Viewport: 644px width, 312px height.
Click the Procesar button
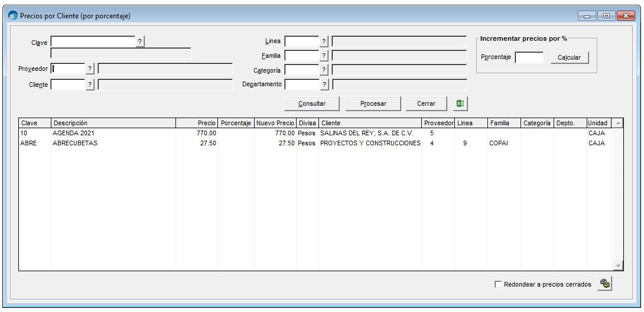[373, 104]
